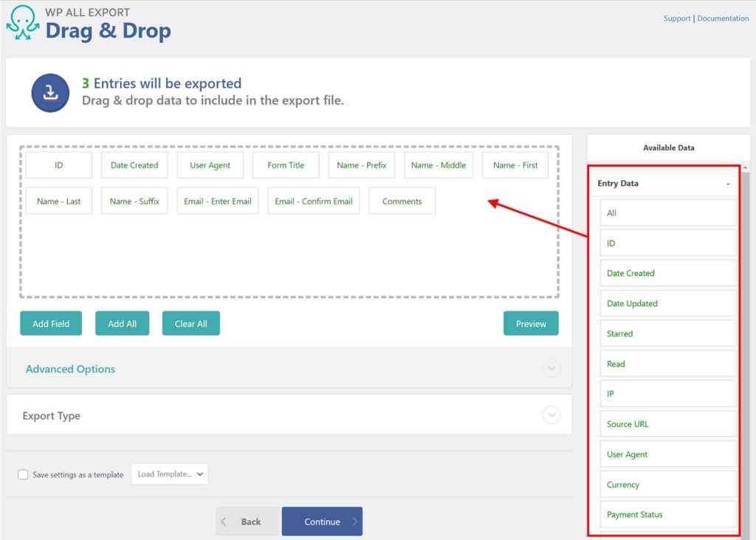756x540 pixels.
Task: Click the Name - Prefix field tag
Action: click(x=361, y=165)
